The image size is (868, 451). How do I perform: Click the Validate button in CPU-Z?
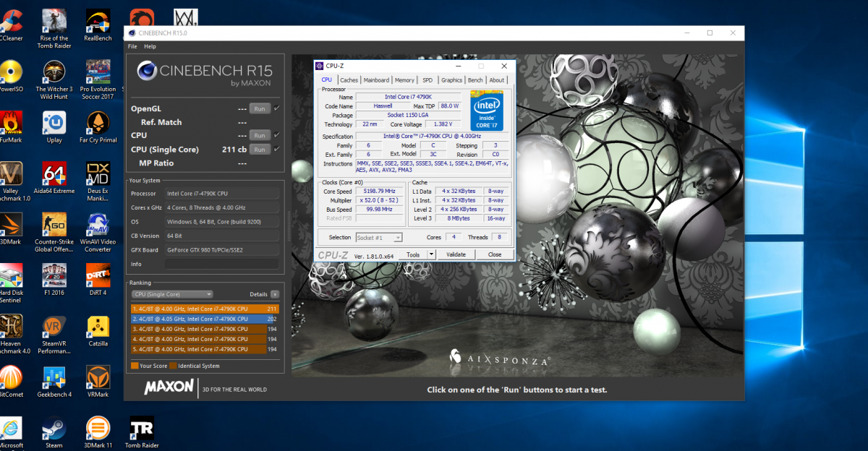click(x=456, y=254)
